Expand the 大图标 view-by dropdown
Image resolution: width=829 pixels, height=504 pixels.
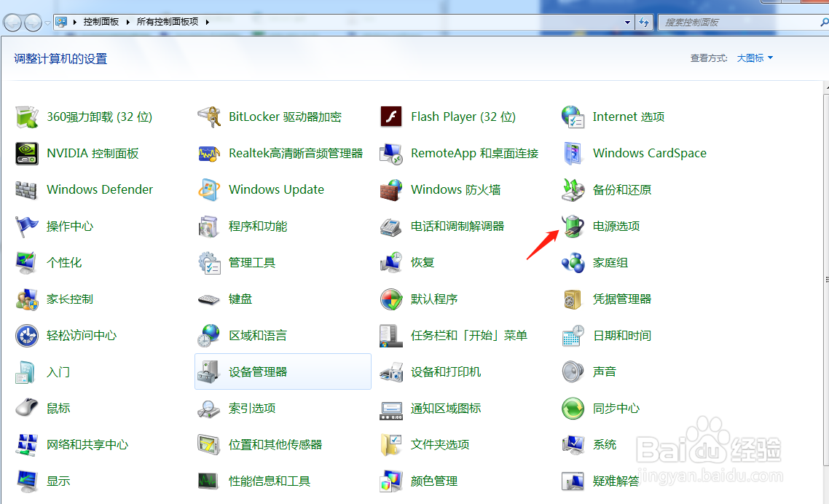click(755, 58)
